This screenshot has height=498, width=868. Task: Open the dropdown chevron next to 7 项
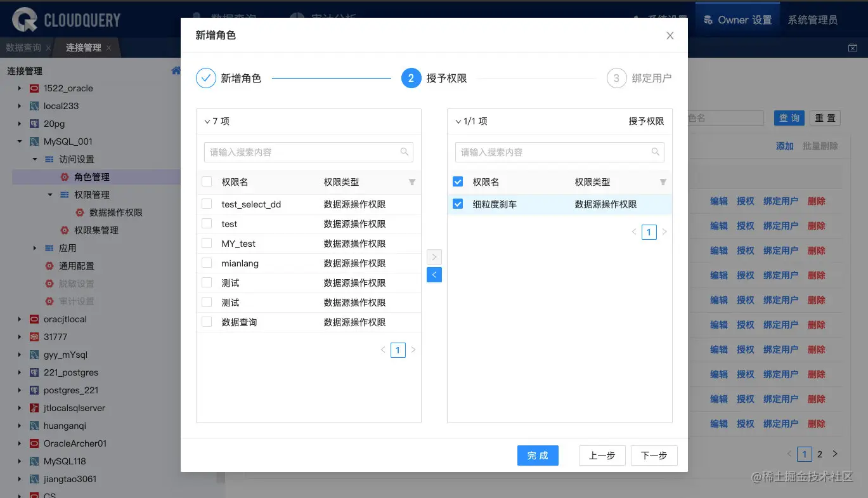[207, 121]
